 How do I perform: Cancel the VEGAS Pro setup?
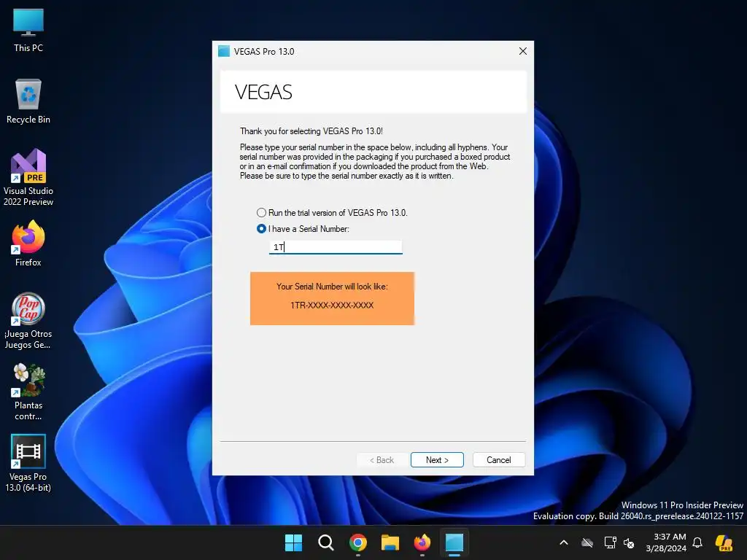tap(499, 459)
